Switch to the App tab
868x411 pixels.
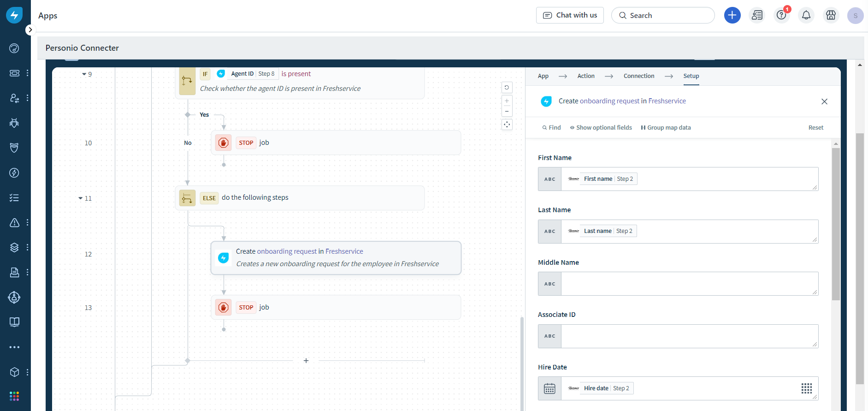tap(543, 76)
